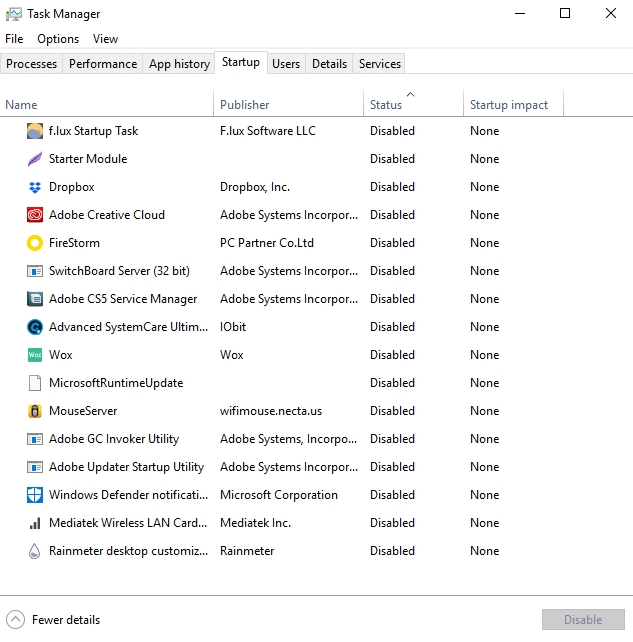Screen dimensions: 633x642
Task: Click None impact in Dropbox row
Action: coord(484,187)
